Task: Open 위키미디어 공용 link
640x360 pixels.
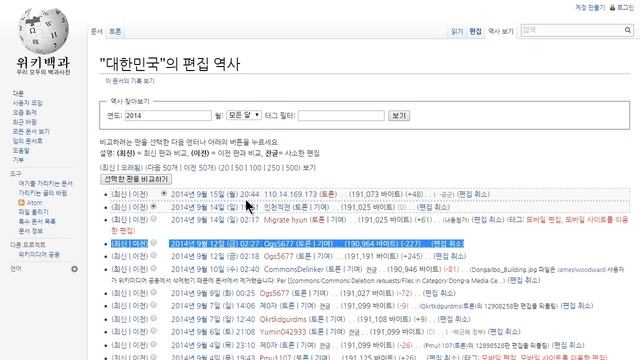Action: (39, 254)
